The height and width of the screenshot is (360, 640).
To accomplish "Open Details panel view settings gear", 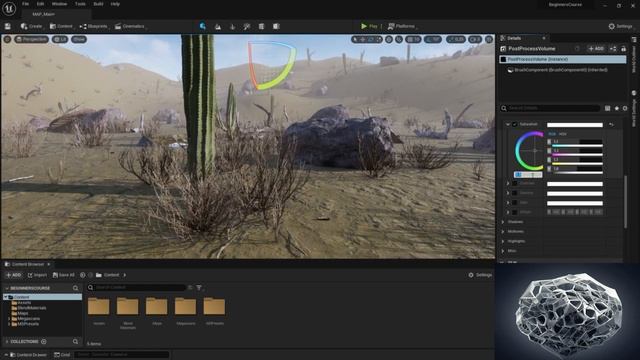I will pyautogui.click(x=625, y=108).
